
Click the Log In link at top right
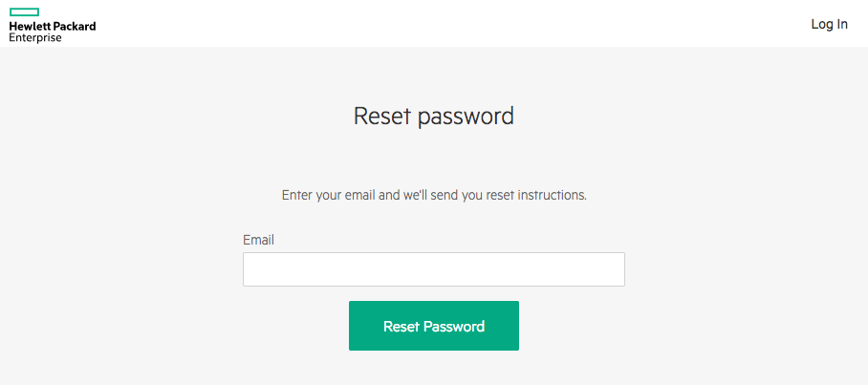829,24
